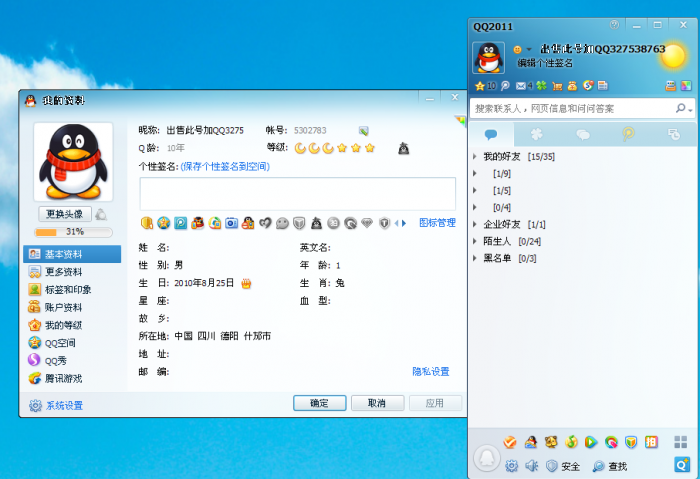The image size is (700, 479).
Task: Open the 图标管理 link
Action: (438, 223)
